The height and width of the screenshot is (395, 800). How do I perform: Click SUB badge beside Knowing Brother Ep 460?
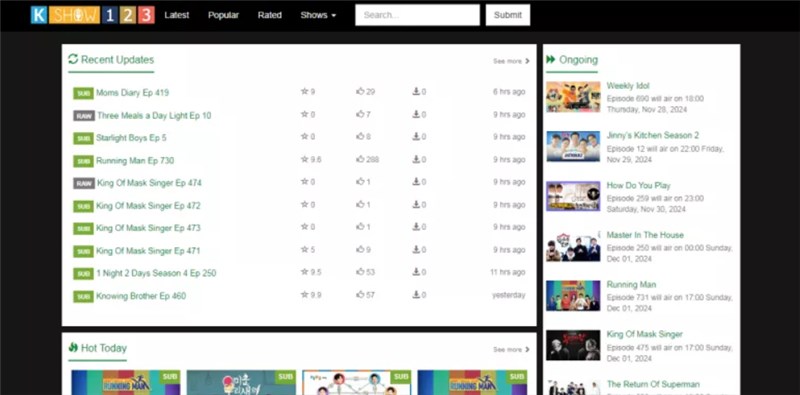pyautogui.click(x=83, y=297)
